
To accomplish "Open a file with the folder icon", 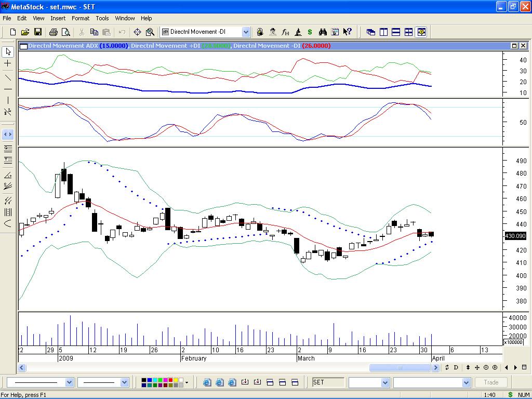I will pyautogui.click(x=25, y=32).
